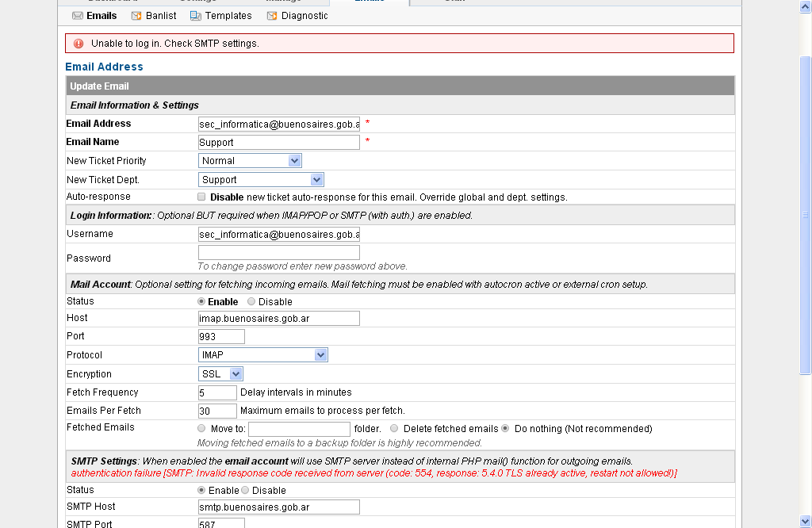Choose 'Do nothing (Not recommended)' option
Viewport: 812px width, 528px height.
505,428
